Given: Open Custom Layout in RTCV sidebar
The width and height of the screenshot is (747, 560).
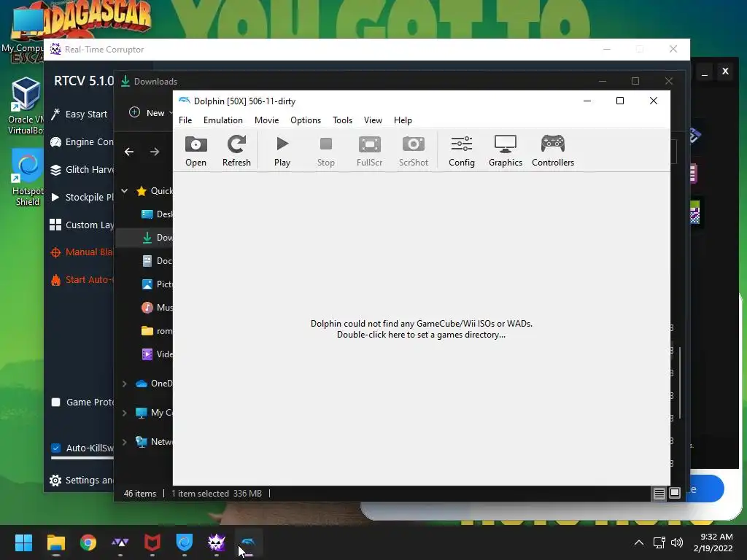Looking at the screenshot, I should click(81, 225).
